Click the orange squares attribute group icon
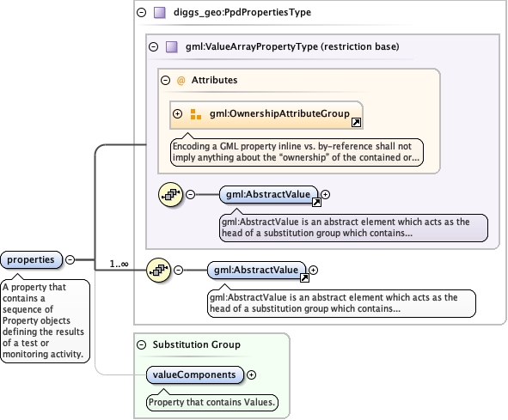The height and width of the screenshot is (420, 508). pos(195,114)
